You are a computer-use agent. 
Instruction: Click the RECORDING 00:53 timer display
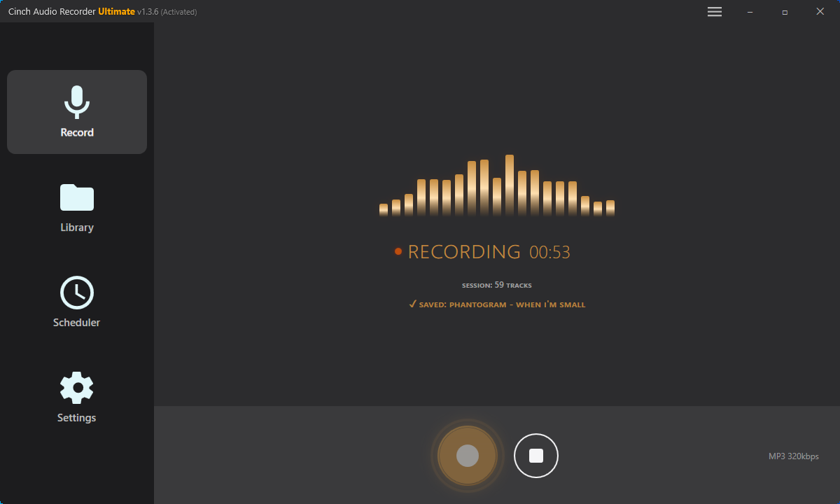click(488, 251)
